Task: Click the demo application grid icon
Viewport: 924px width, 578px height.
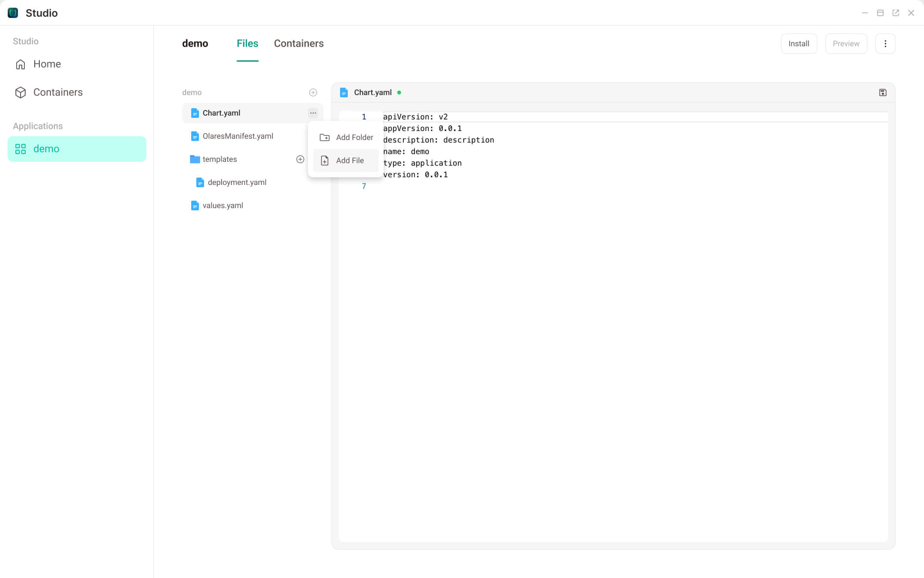Action: click(x=20, y=149)
